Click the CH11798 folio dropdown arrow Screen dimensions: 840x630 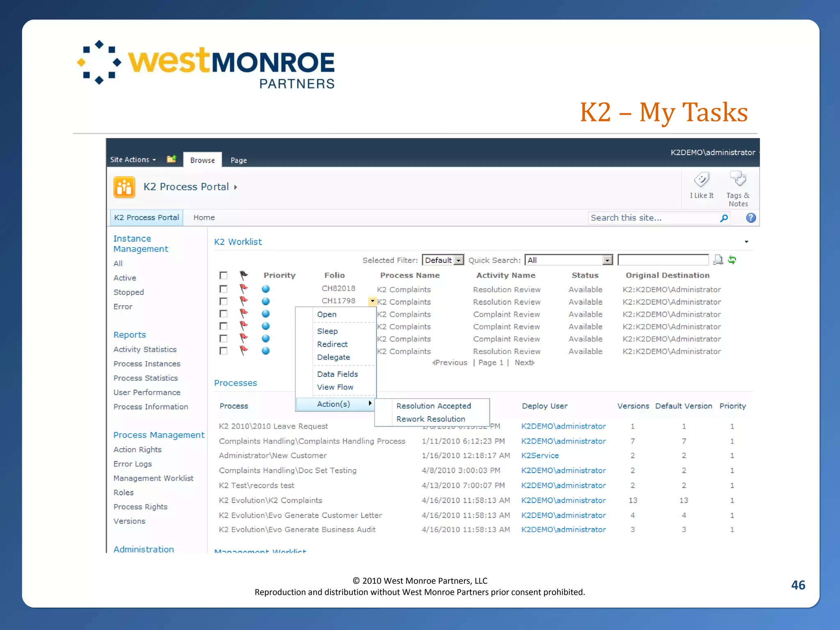(372, 301)
